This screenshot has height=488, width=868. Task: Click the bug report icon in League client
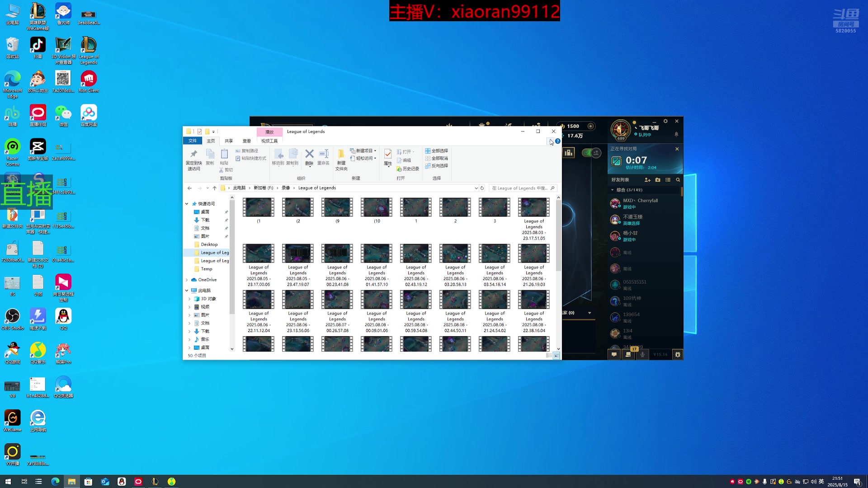677,355
